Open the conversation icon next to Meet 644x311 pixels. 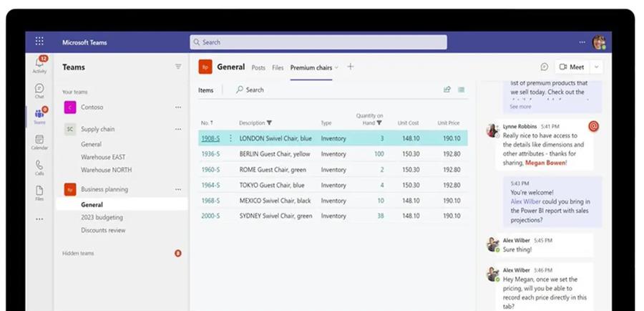(x=545, y=67)
